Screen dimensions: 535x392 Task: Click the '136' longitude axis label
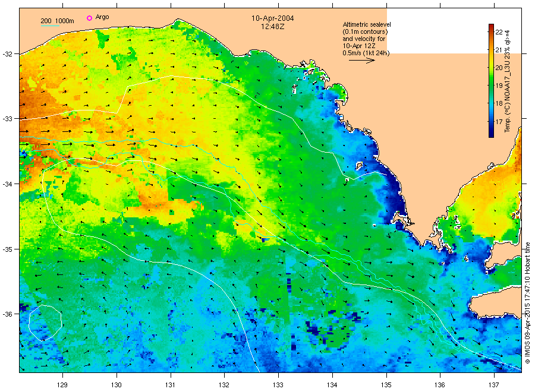(x=440, y=385)
